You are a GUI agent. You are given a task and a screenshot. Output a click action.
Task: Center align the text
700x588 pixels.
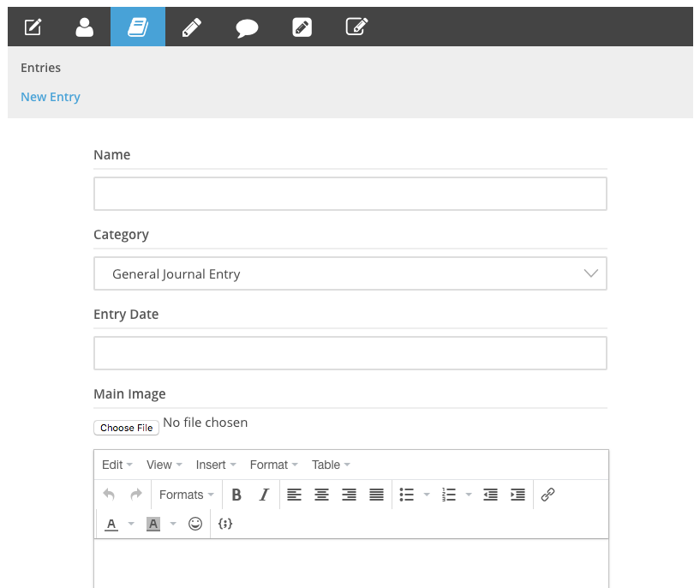point(321,495)
